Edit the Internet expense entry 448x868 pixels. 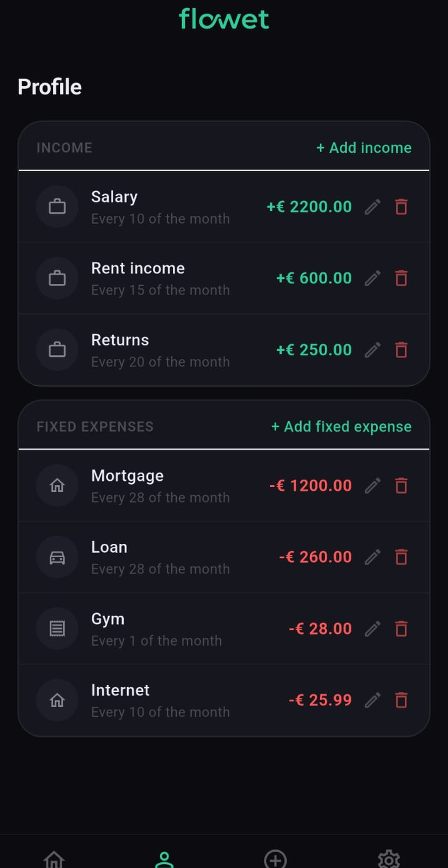[373, 700]
